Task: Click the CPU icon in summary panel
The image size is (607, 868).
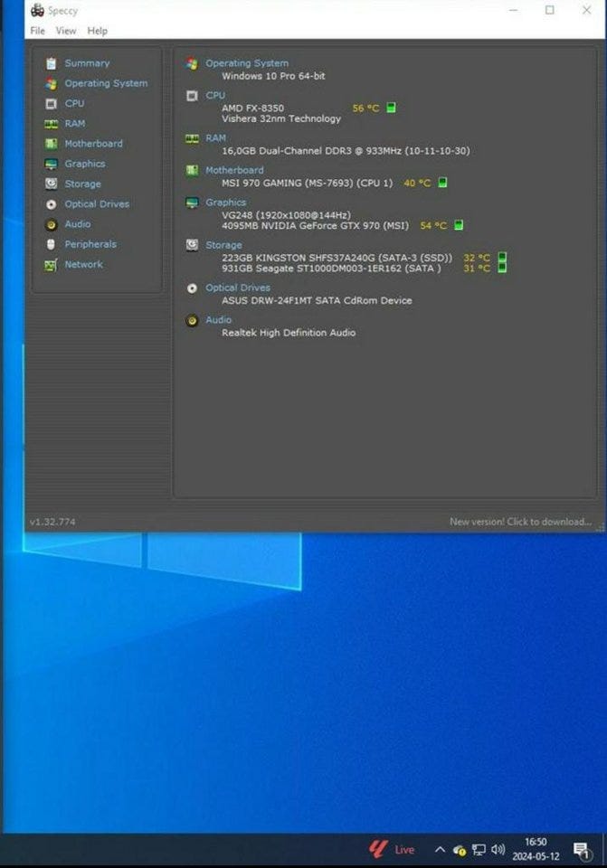Action: (192, 96)
